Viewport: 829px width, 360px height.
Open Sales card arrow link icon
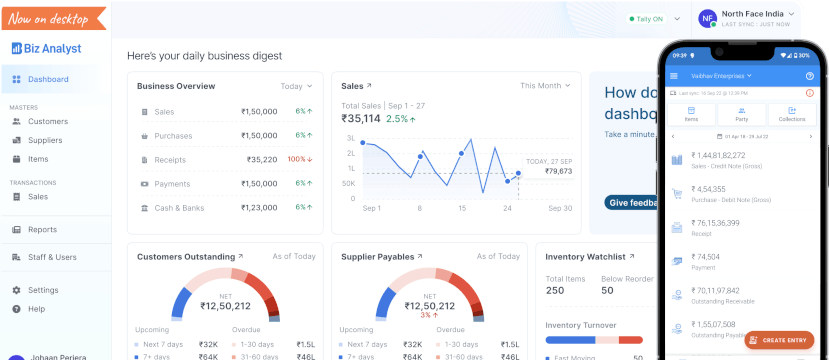(369, 85)
